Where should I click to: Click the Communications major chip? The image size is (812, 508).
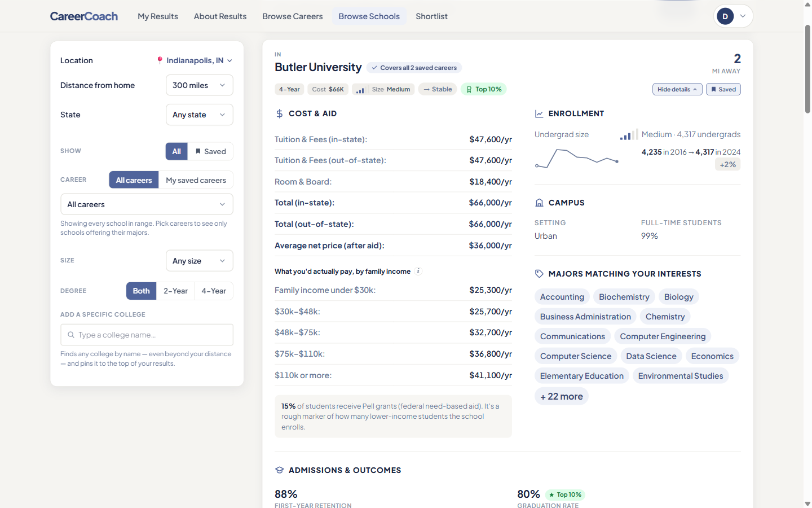[572, 336]
